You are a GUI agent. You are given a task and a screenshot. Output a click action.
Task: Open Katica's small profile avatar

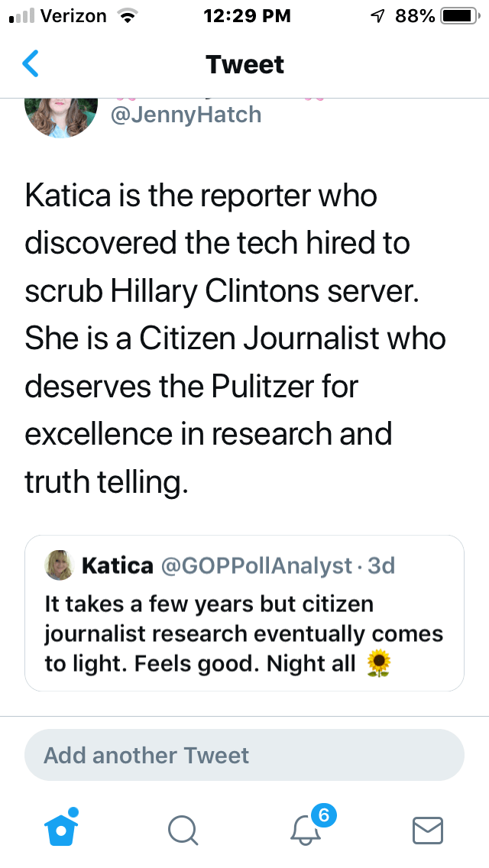click(x=60, y=565)
